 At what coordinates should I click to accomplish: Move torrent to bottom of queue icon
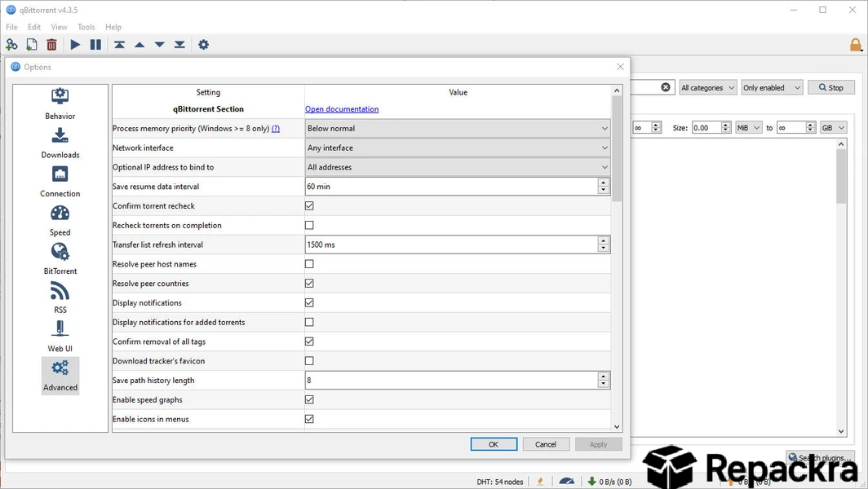pyautogui.click(x=179, y=45)
